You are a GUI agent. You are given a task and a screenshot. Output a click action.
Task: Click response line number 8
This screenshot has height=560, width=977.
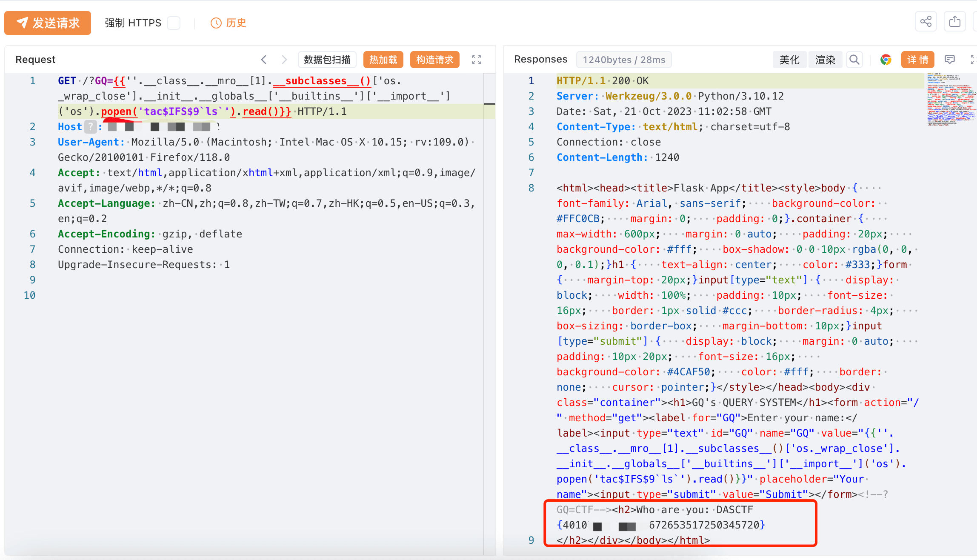tap(531, 188)
